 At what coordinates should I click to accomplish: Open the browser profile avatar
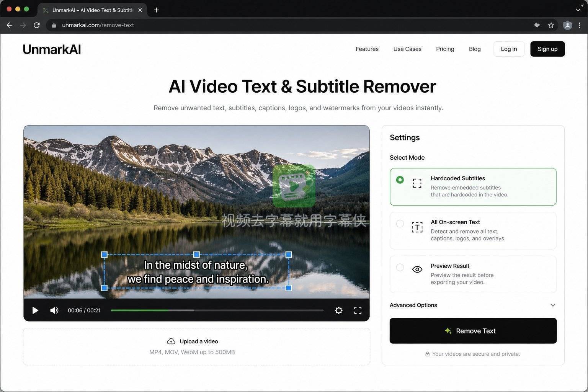pyautogui.click(x=567, y=25)
